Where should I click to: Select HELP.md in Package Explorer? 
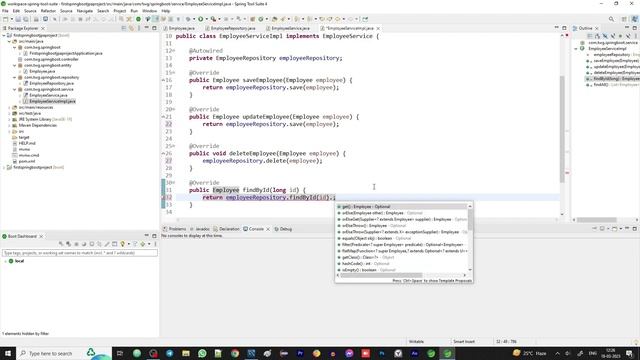[x=27, y=143]
